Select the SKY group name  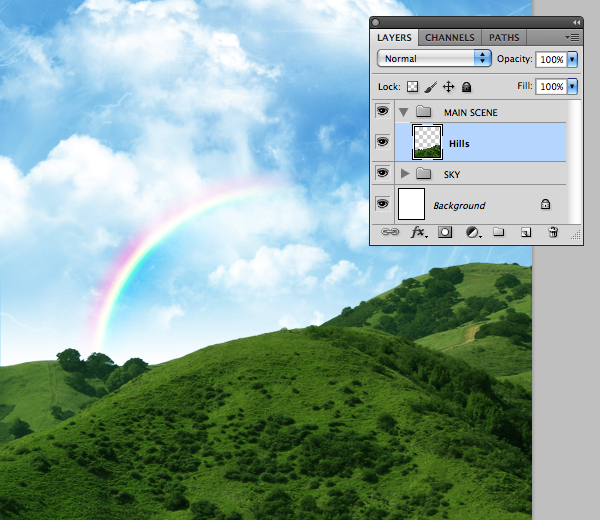pos(452,174)
